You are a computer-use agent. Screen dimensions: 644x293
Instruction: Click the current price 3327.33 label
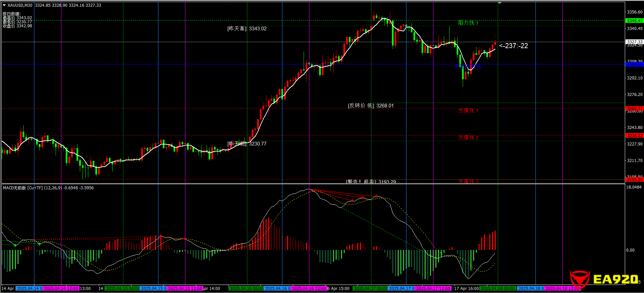coord(634,42)
